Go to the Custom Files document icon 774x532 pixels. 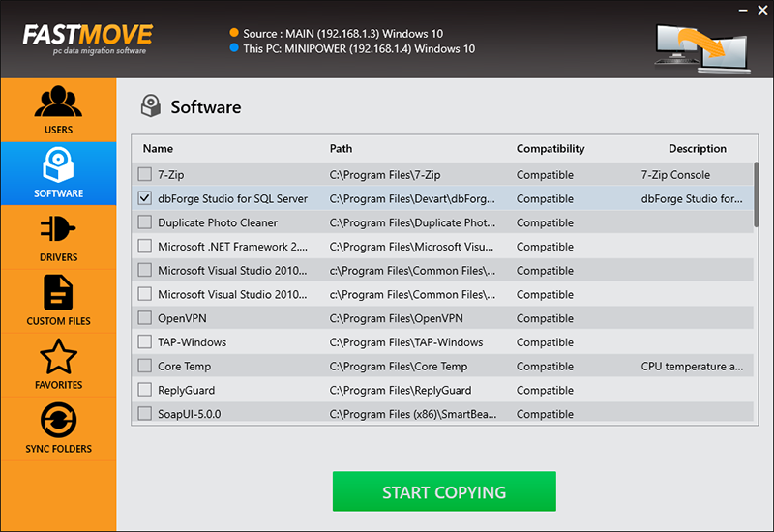click(x=58, y=293)
